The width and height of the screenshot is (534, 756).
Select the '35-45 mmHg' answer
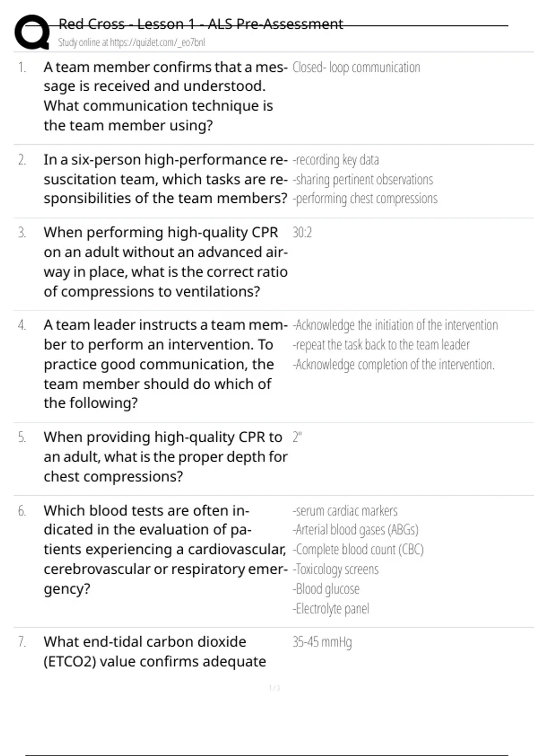[x=322, y=642]
